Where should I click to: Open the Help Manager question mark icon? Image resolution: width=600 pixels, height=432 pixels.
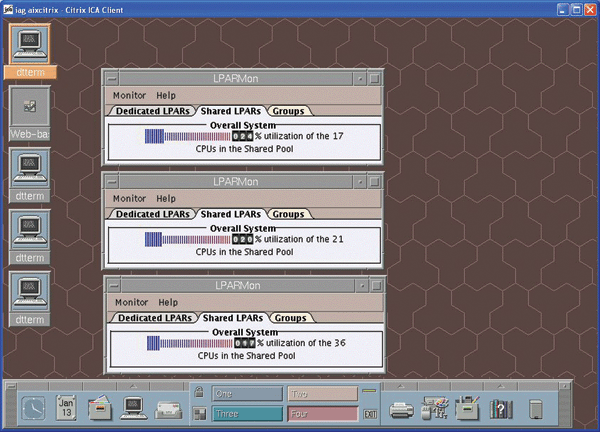pyautogui.click(x=502, y=407)
